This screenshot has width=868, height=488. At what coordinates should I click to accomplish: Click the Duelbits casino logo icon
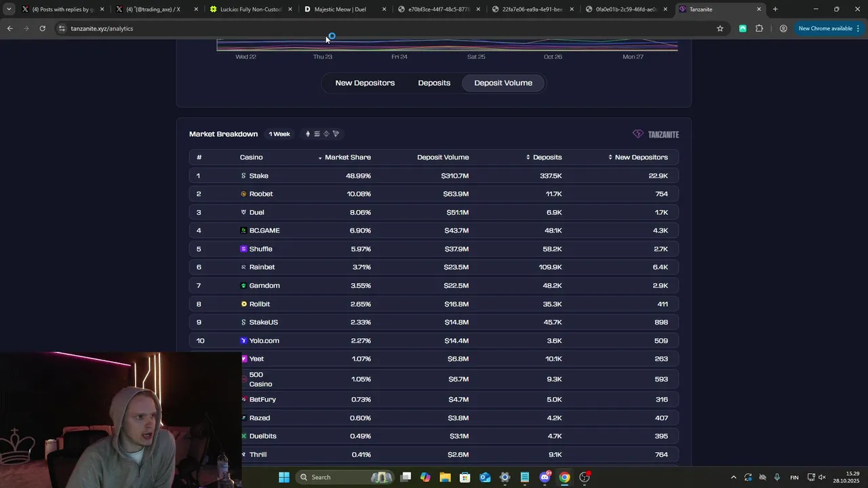(x=243, y=436)
